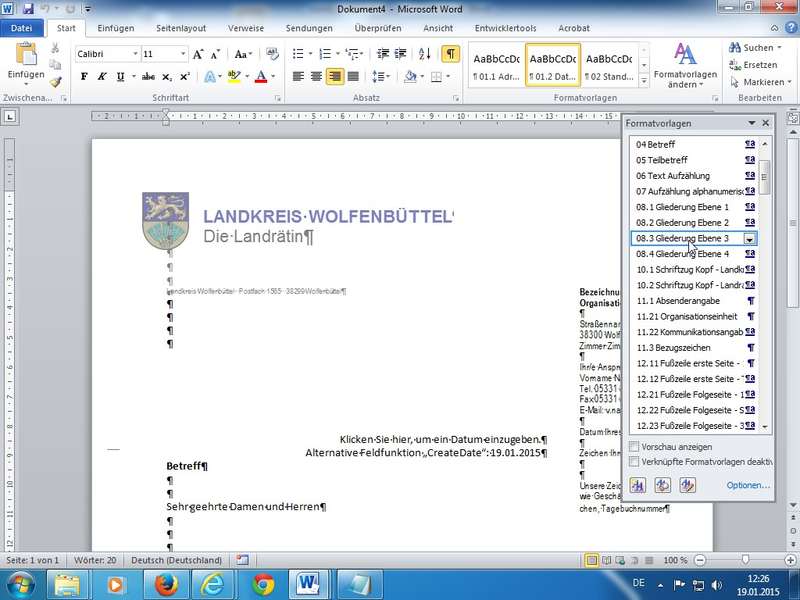Toggle paragraph marks display

pyautogui.click(x=451, y=54)
